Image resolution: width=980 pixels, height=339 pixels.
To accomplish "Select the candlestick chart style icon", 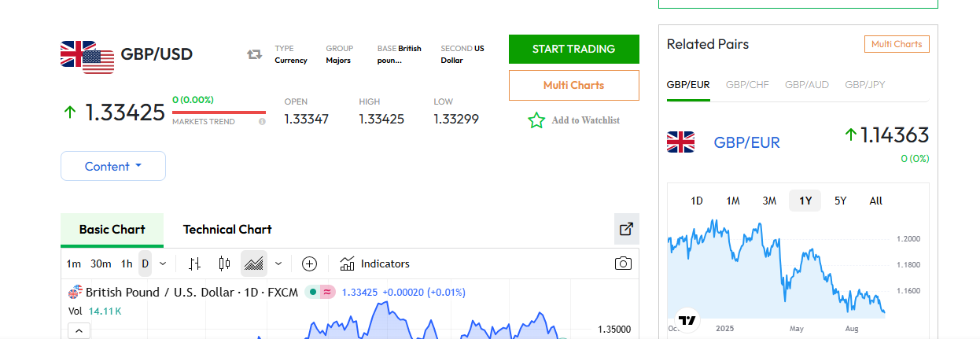I will point(224,263).
